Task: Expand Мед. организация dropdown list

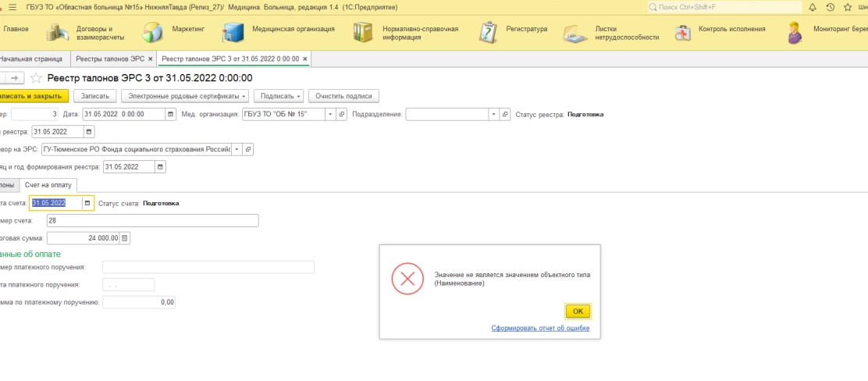Action: (x=330, y=114)
